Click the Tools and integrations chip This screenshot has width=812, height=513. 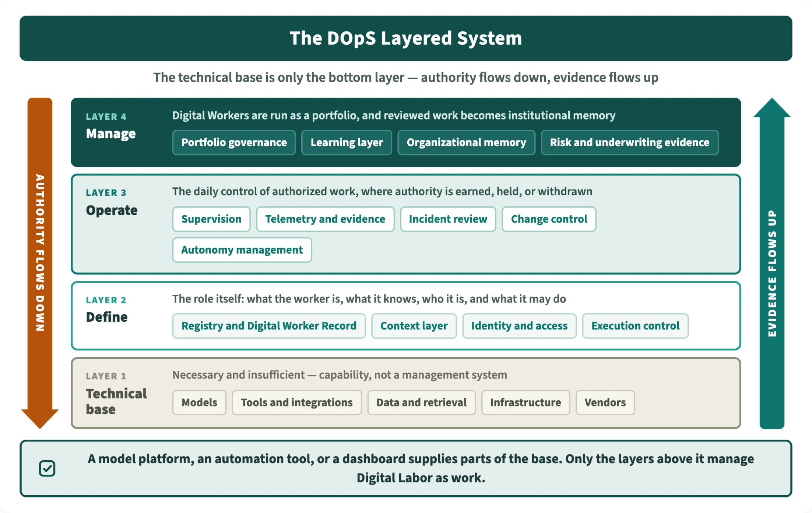297,402
